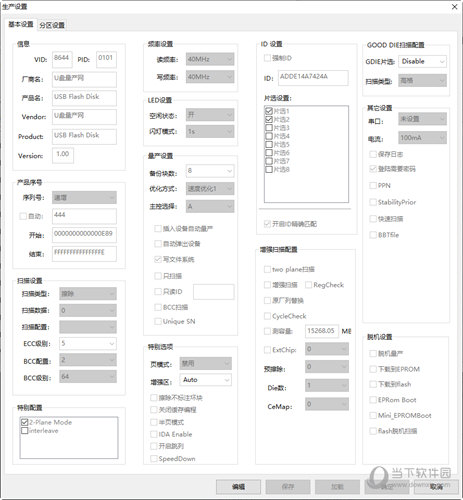463x500 pixels.
Task: Open the CeMap dropdown
Action: coord(327,404)
